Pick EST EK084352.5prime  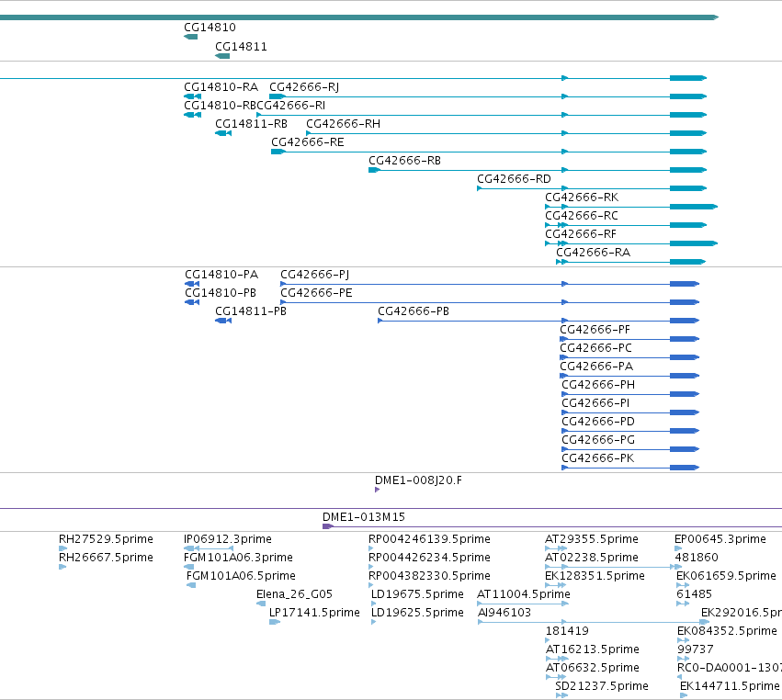coord(727,632)
